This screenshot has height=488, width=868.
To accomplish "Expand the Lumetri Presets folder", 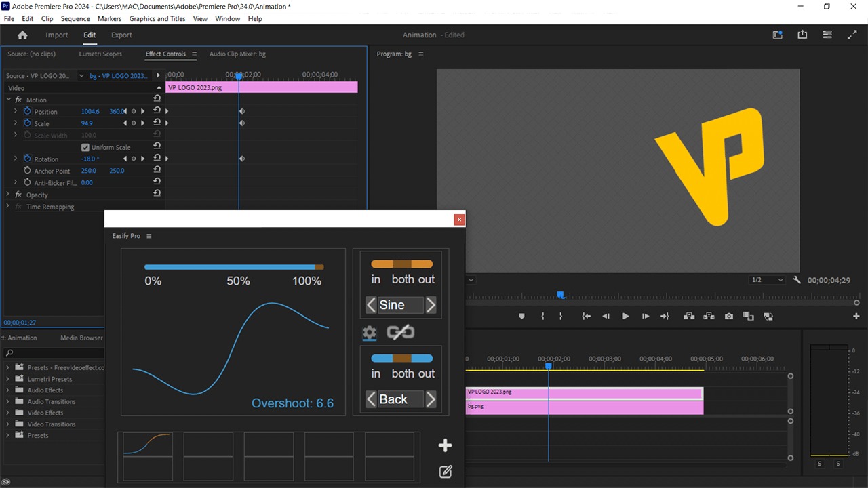I will coord(8,379).
